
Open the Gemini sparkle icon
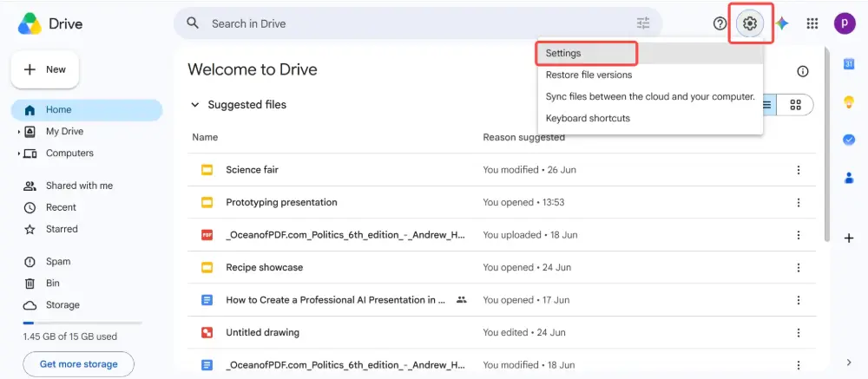[782, 23]
